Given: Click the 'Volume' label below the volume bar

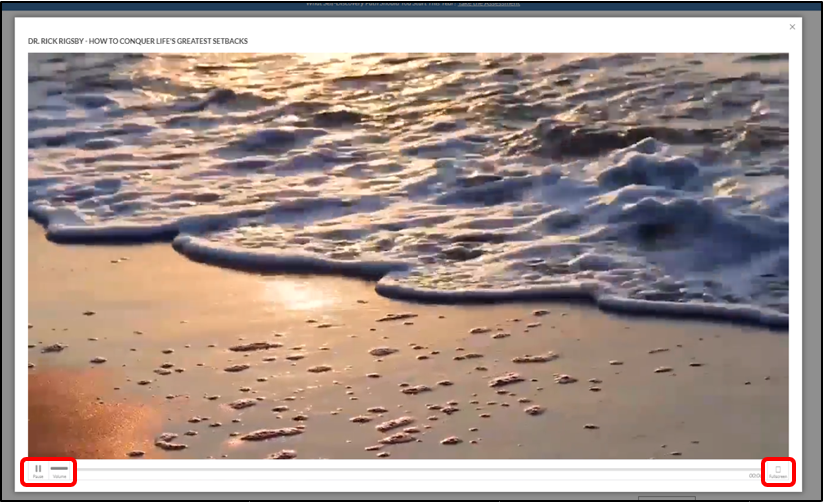Looking at the screenshot, I should click(x=60, y=477).
